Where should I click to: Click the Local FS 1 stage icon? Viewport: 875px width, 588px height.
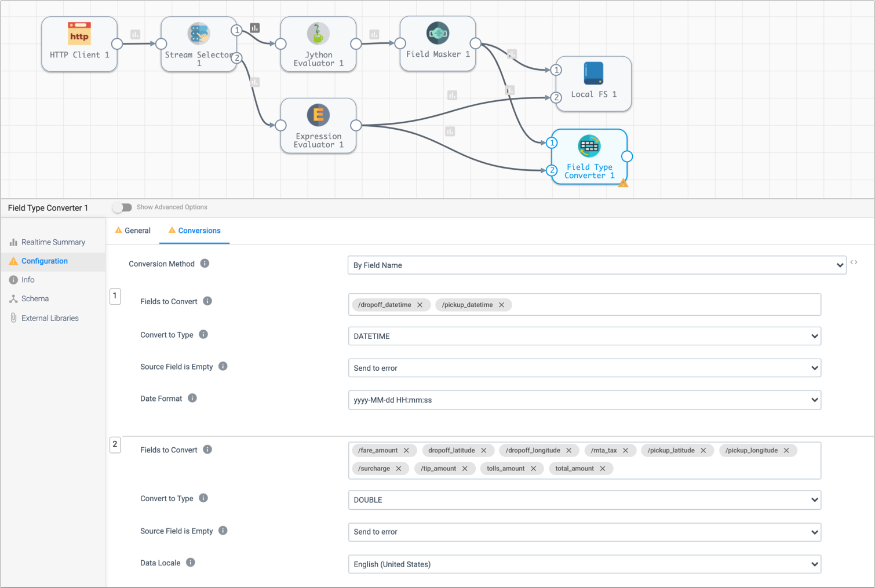click(x=593, y=74)
